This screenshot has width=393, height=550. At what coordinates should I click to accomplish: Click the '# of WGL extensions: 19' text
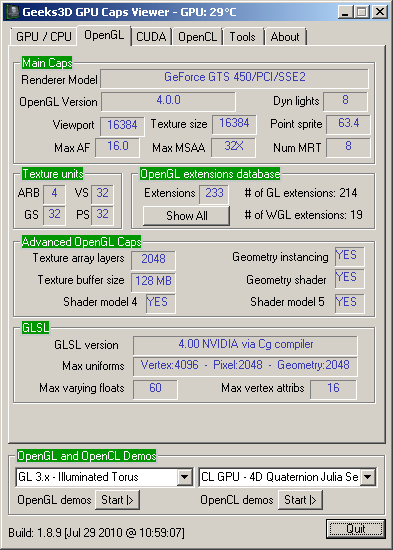tap(303, 215)
